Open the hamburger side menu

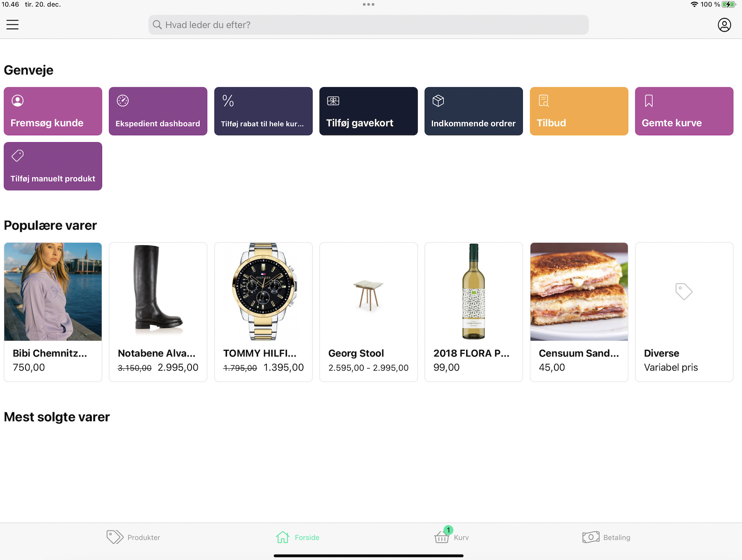tap(12, 24)
